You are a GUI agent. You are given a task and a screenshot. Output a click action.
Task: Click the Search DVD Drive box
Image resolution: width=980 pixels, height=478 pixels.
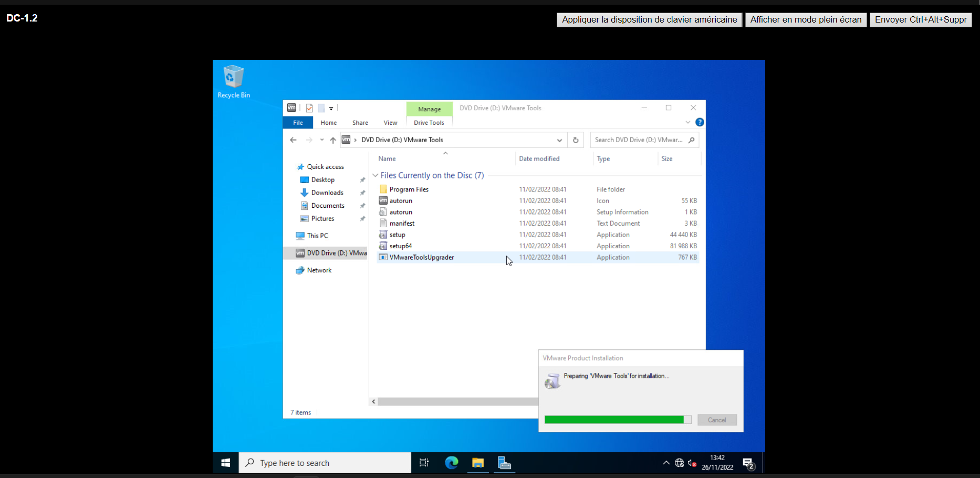click(x=644, y=140)
